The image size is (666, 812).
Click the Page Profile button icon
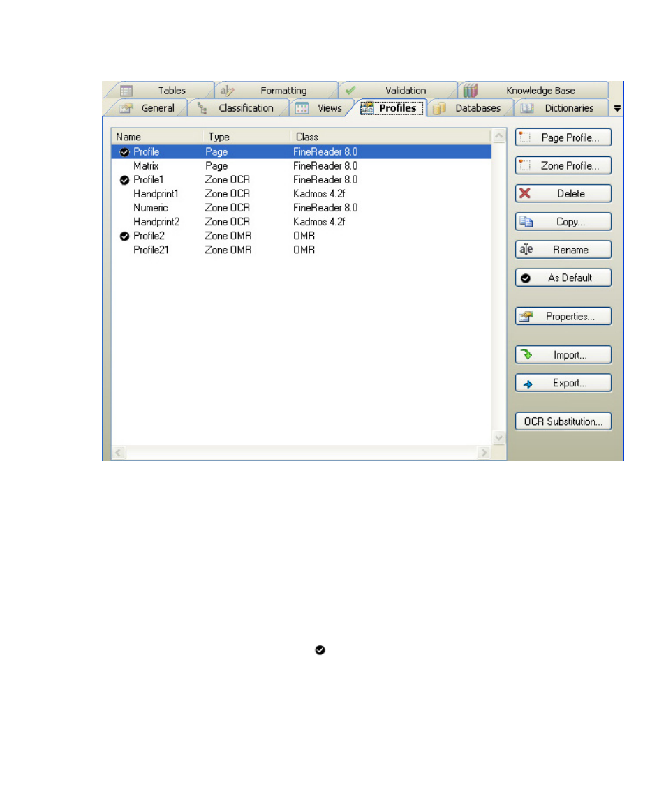coord(525,137)
